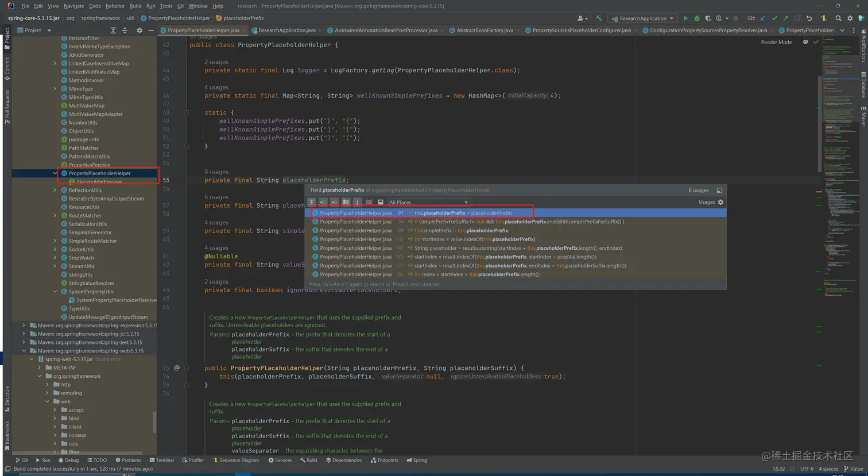Open Usages popup settings gear
Screen dimensions: 868x476
[720, 202]
